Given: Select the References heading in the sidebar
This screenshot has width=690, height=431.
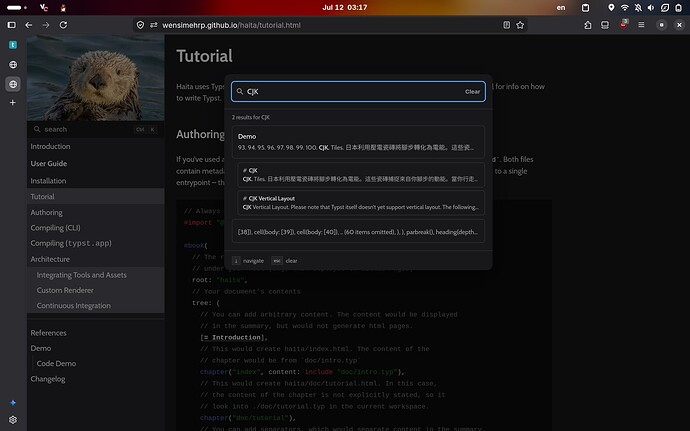Looking at the screenshot, I should click(48, 333).
